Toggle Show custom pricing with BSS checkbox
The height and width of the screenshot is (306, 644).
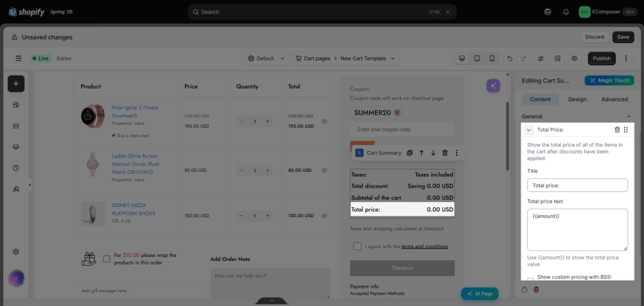(x=531, y=279)
